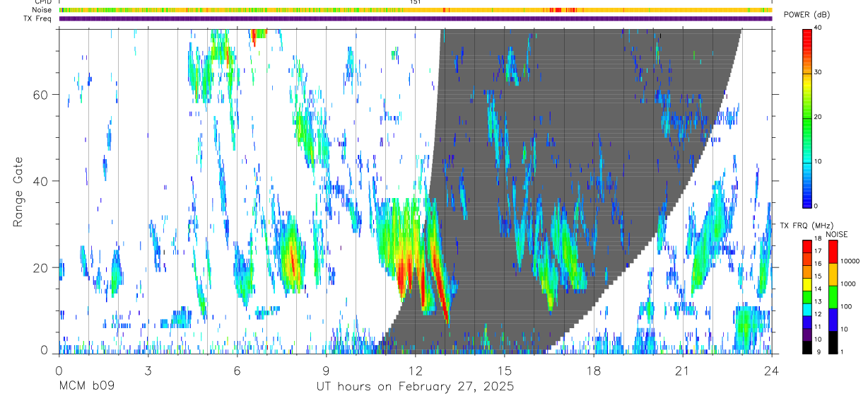Click the POWER (dB) legend title

pyautogui.click(x=807, y=14)
